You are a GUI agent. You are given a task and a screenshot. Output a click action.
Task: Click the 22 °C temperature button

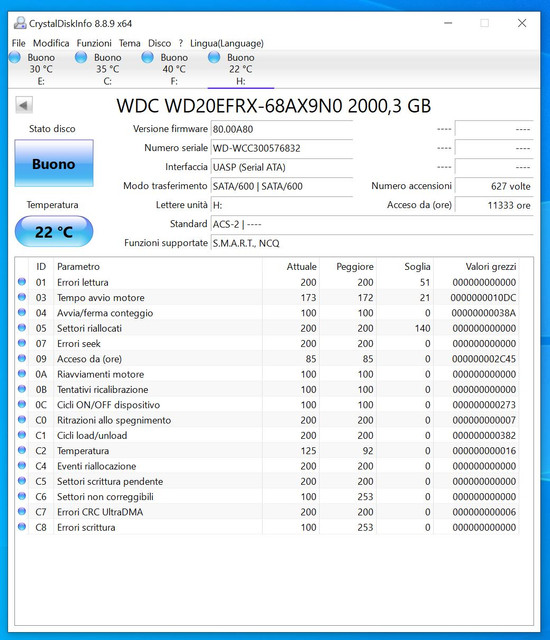54,231
